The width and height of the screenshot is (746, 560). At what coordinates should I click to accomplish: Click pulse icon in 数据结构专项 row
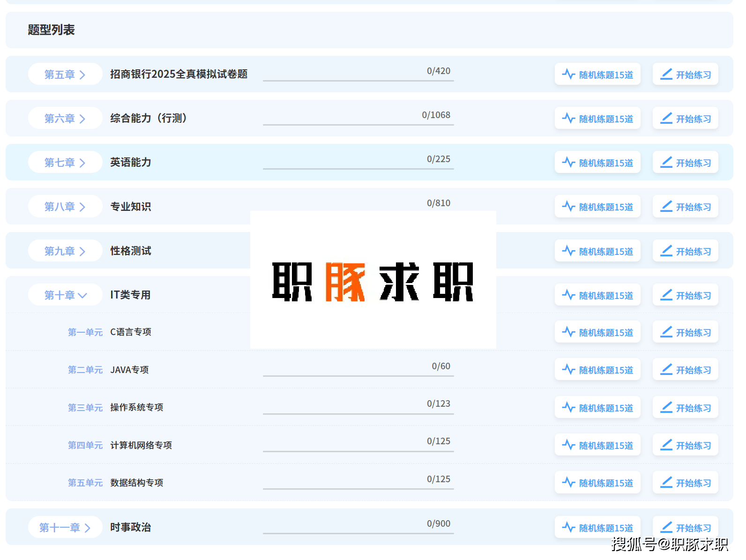[568, 483]
